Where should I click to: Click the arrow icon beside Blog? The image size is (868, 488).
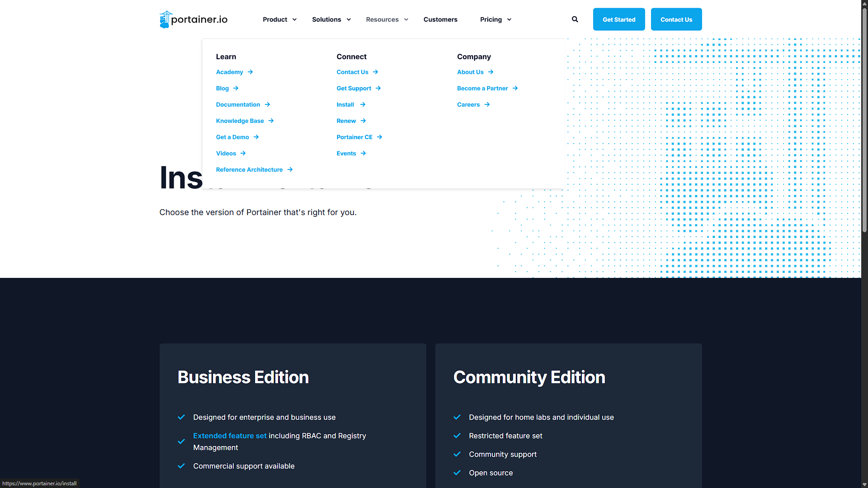tap(236, 88)
